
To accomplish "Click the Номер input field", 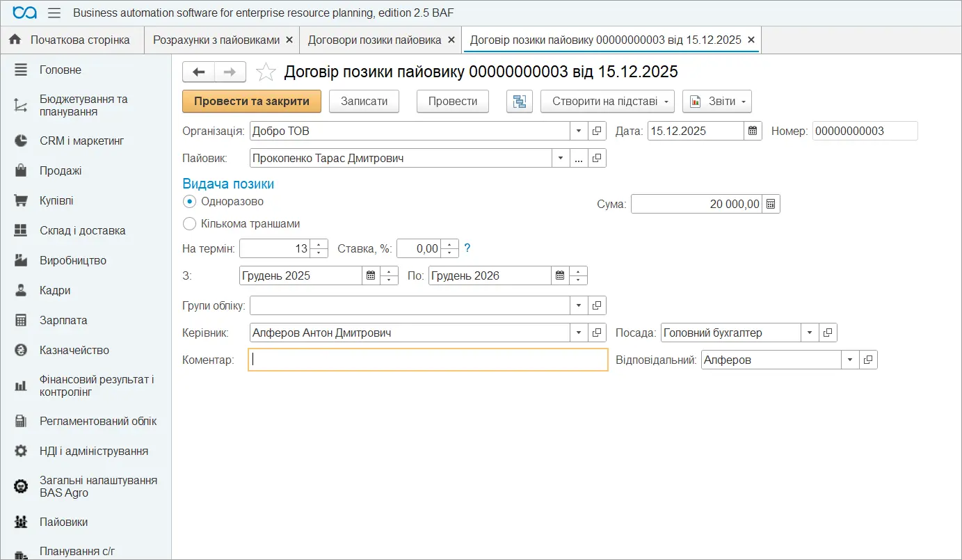I will point(865,131).
